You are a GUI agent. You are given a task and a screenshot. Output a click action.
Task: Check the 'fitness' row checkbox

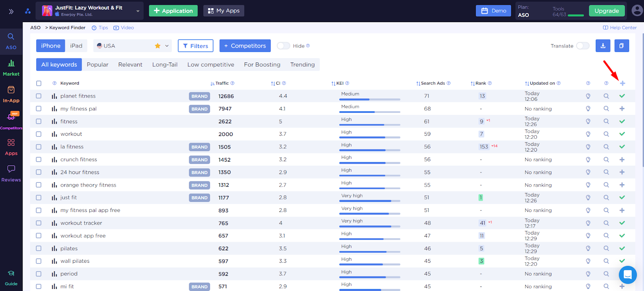(39, 121)
